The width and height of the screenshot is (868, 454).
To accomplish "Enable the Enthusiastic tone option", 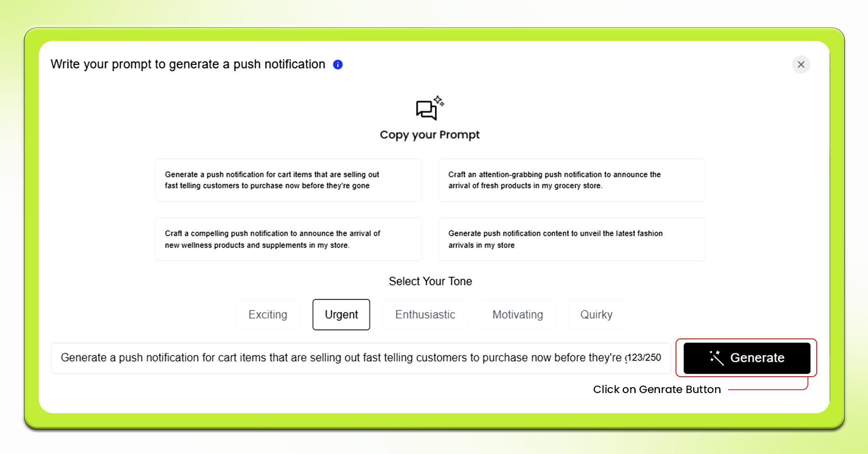I will [x=425, y=314].
